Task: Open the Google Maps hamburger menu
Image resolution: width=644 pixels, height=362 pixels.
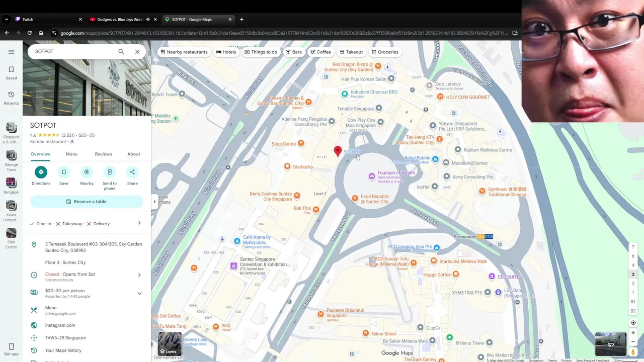Action: [x=11, y=52]
